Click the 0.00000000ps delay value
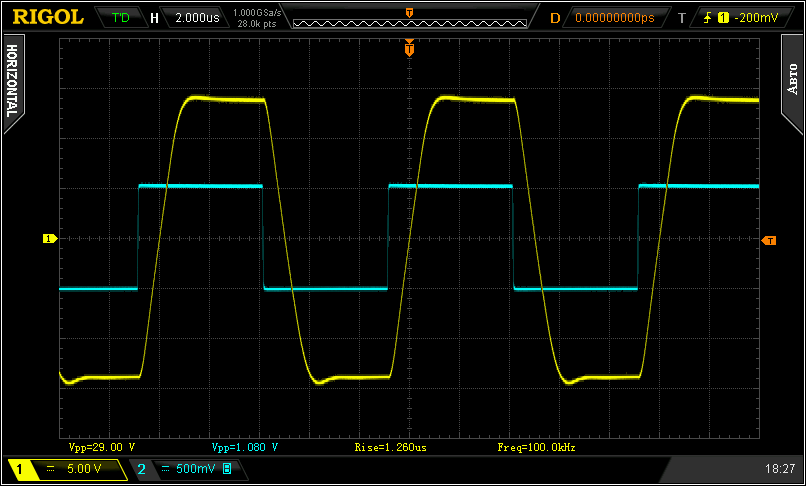Screen dimensions: 806x486 pos(615,17)
